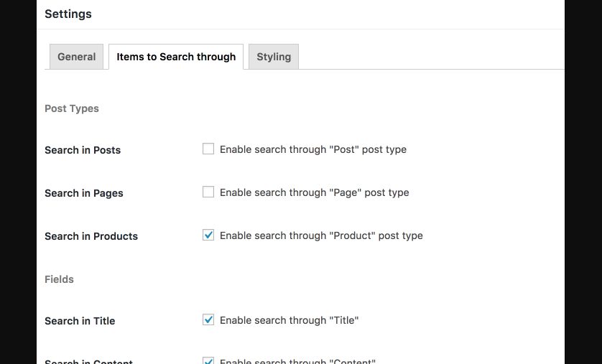Click the "Search in Products" row label
Image resolution: width=602 pixels, height=364 pixels.
(x=91, y=236)
